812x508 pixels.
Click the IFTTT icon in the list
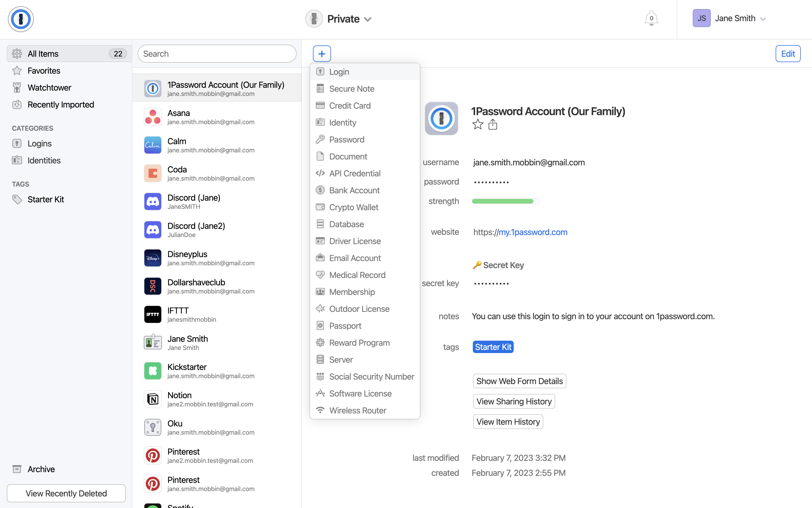[x=153, y=314]
